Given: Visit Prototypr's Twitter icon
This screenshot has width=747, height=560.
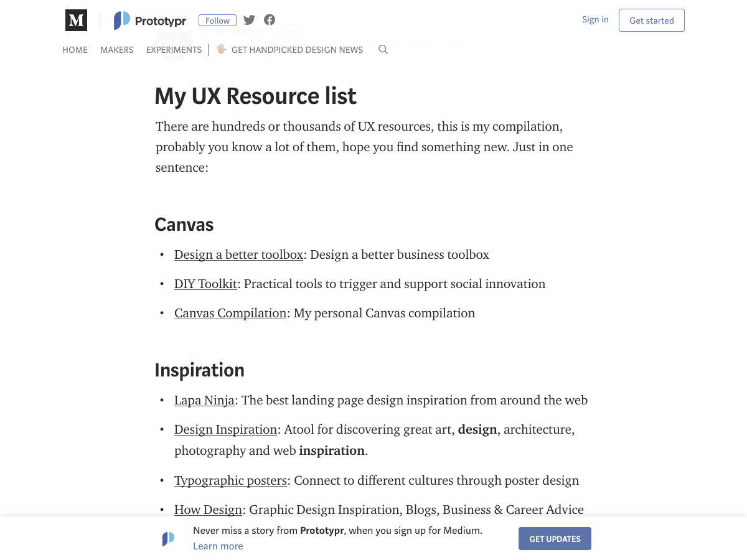Looking at the screenshot, I should pos(249,20).
